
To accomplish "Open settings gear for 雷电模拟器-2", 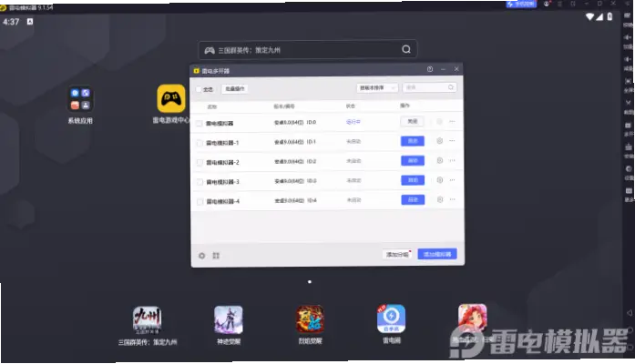I will [x=440, y=160].
